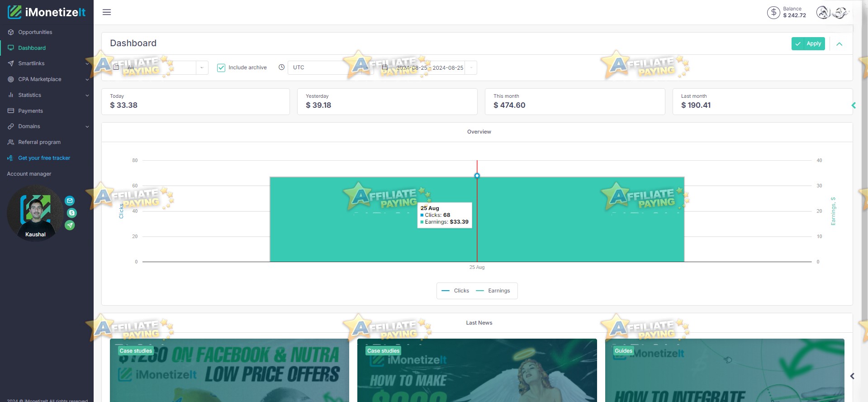Click the free tracker icon
The height and width of the screenshot is (402, 868).
tap(10, 158)
